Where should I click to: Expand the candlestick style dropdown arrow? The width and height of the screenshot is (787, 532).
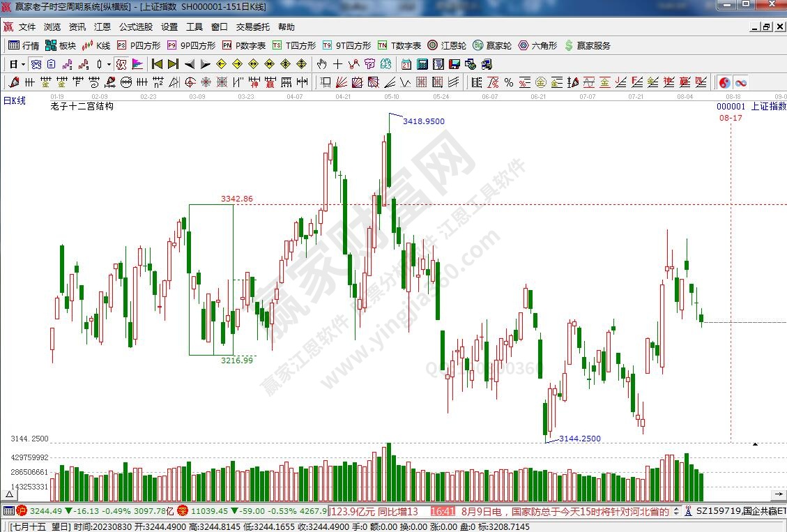tap(109, 64)
